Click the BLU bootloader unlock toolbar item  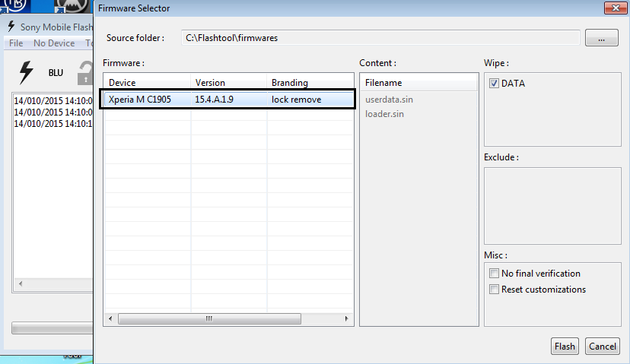[x=56, y=73]
